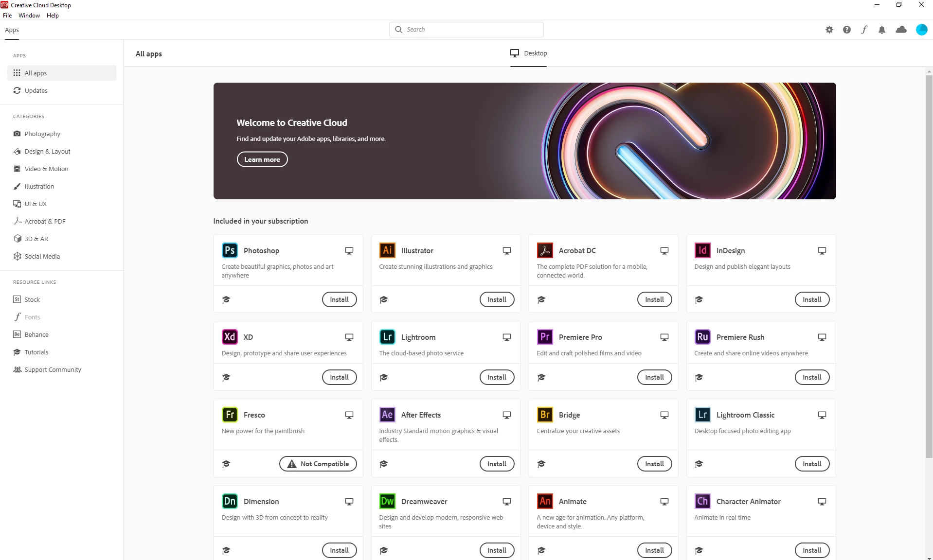Open the Help menu

coord(53,16)
